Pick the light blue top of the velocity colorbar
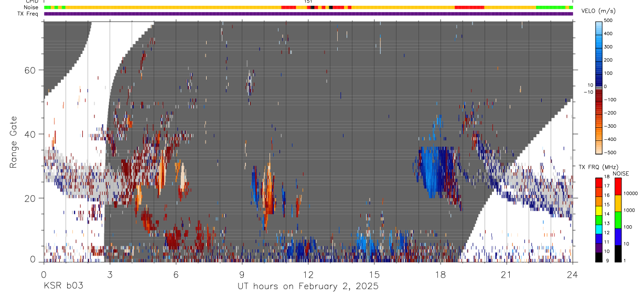This screenshot has height=297, width=644. [x=598, y=27]
